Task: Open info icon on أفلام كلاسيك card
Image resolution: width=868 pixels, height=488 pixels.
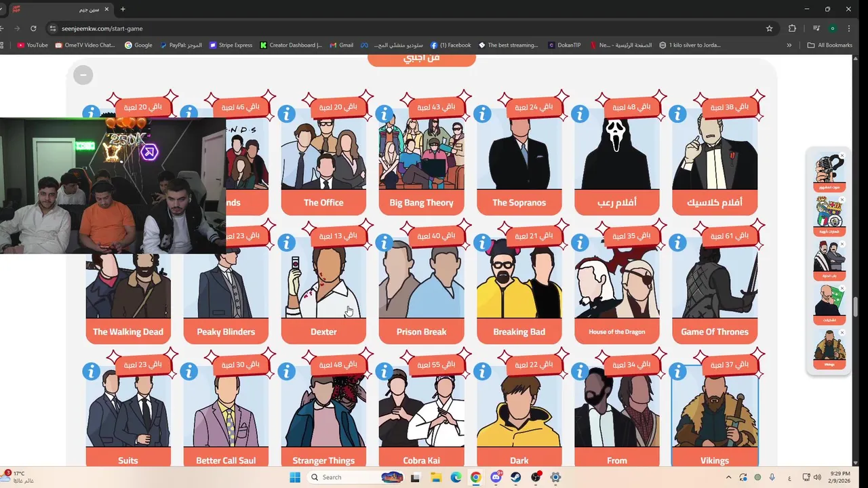Action: pos(677,114)
